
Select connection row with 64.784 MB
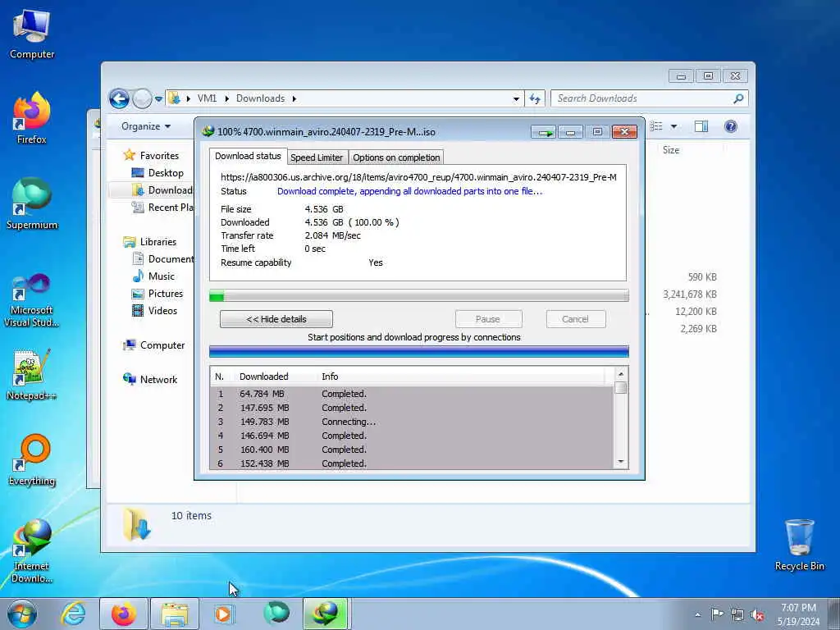coord(412,395)
